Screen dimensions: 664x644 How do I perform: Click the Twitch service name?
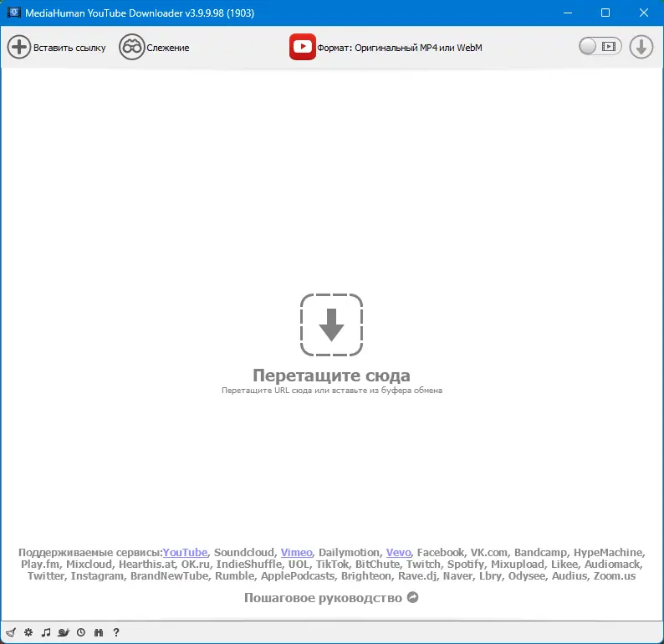423,565
